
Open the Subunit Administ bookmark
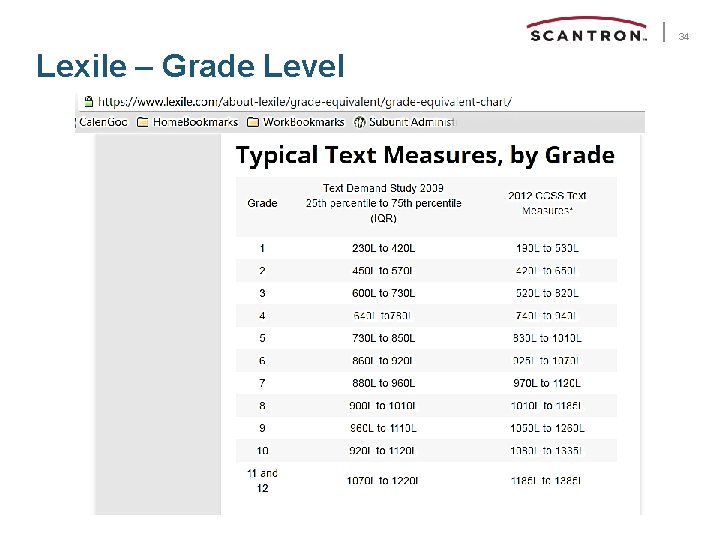pos(405,122)
